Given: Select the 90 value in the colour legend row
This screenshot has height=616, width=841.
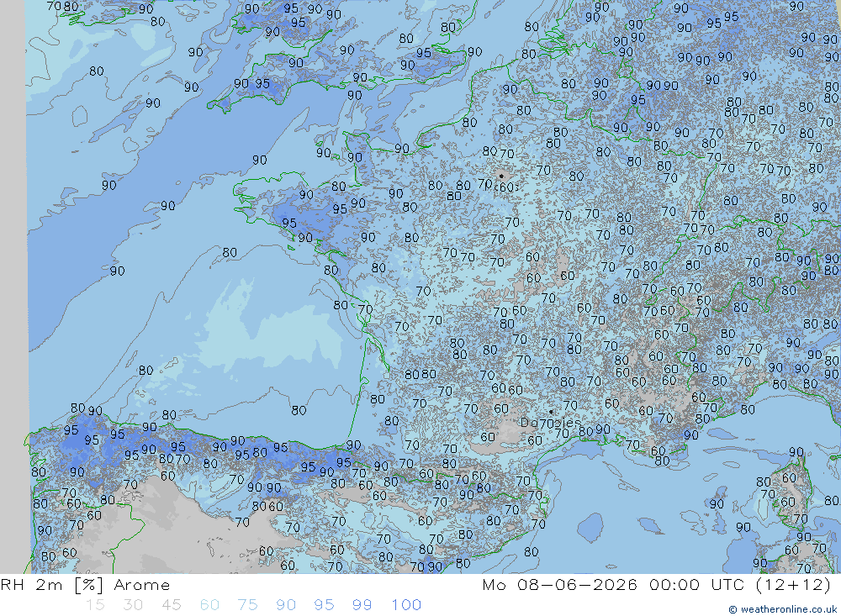Looking at the screenshot, I should (x=286, y=605).
